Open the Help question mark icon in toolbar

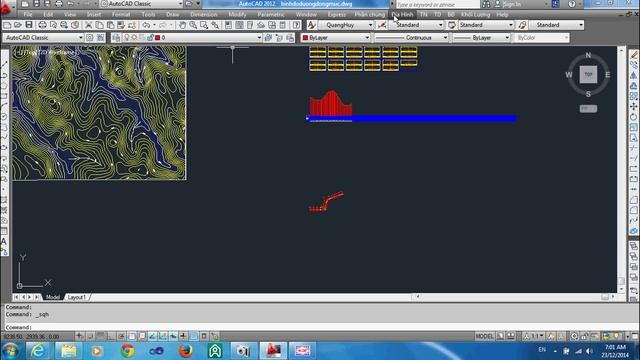click(x=297, y=25)
